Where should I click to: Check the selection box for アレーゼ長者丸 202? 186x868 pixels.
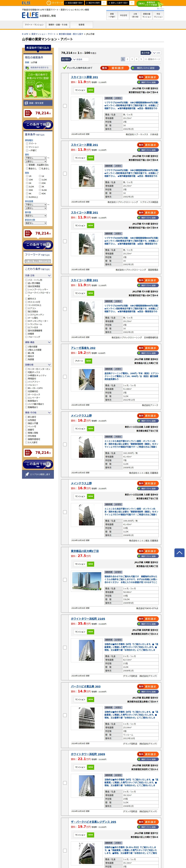65,377
